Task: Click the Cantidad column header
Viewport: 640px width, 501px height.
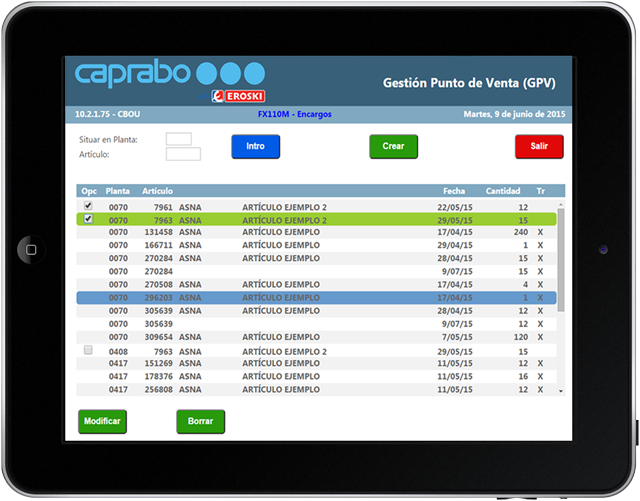Action: [x=503, y=190]
